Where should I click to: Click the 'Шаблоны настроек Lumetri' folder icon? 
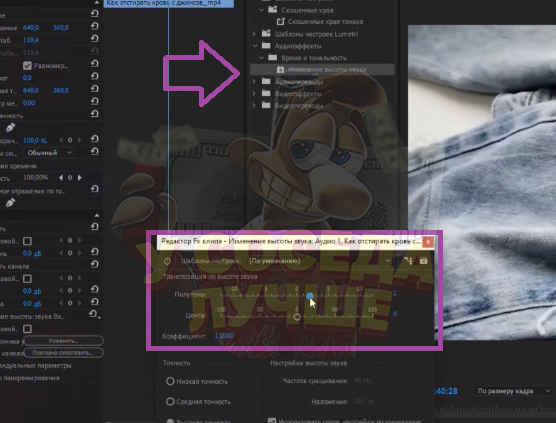266,34
